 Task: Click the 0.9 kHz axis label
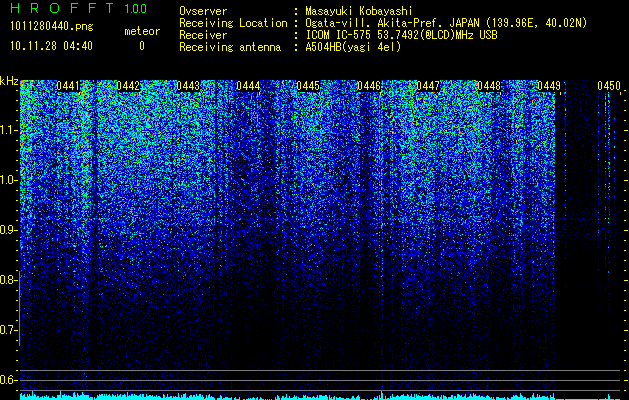point(8,230)
